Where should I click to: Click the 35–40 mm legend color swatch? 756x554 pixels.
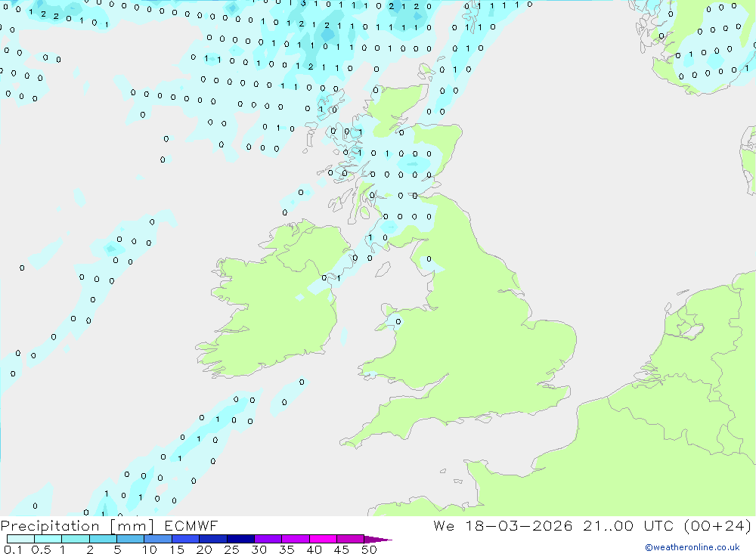point(296,539)
